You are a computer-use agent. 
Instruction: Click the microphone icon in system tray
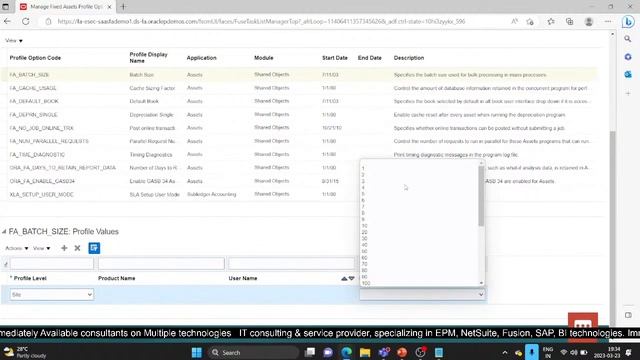click(x=531, y=352)
